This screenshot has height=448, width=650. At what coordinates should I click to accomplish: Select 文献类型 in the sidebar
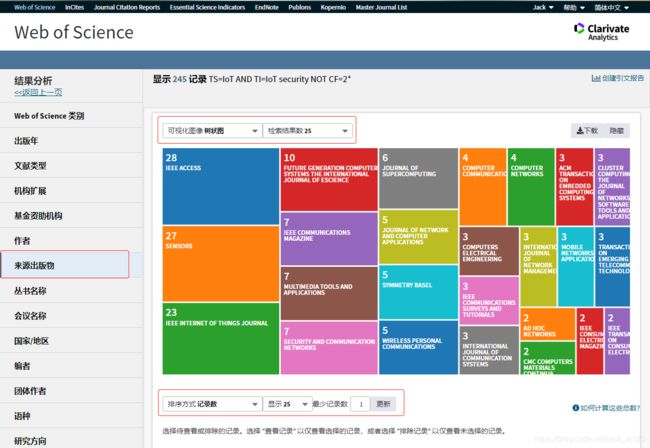tap(71, 166)
